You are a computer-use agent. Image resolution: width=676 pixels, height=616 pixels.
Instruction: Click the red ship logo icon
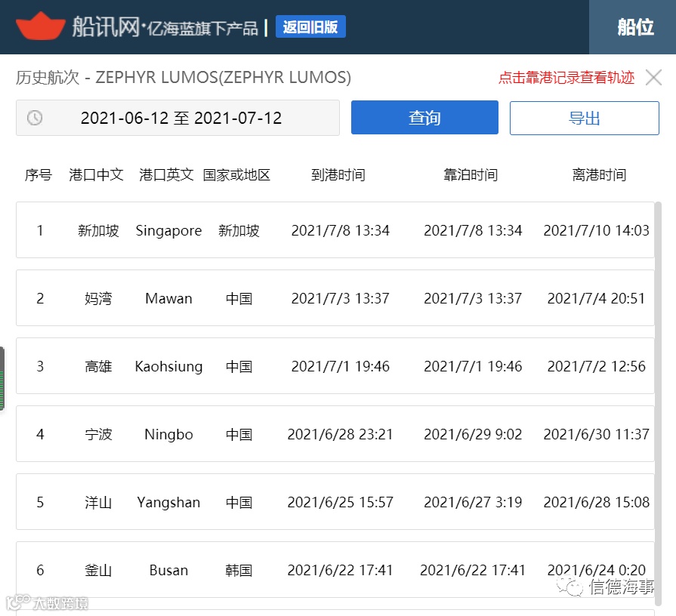pos(41,26)
